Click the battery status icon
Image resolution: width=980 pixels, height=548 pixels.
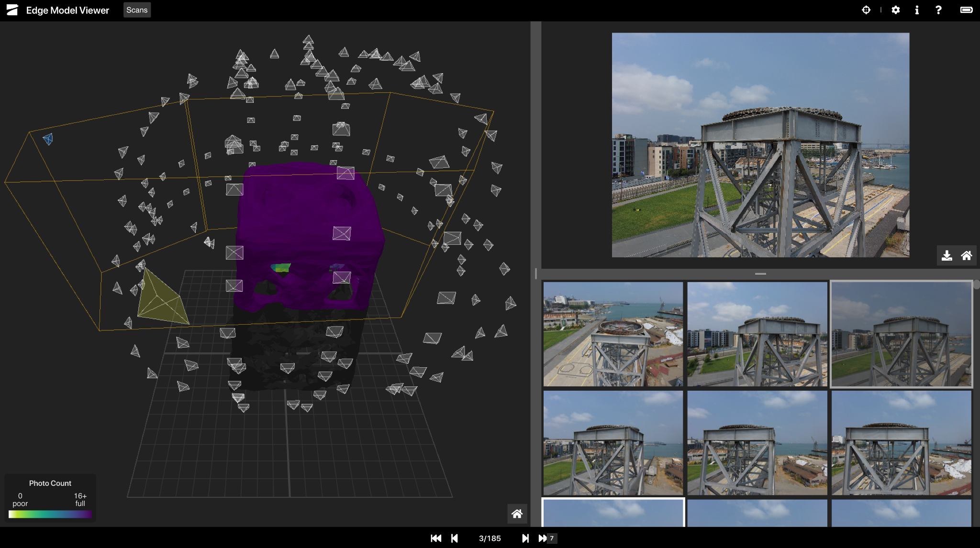click(967, 10)
